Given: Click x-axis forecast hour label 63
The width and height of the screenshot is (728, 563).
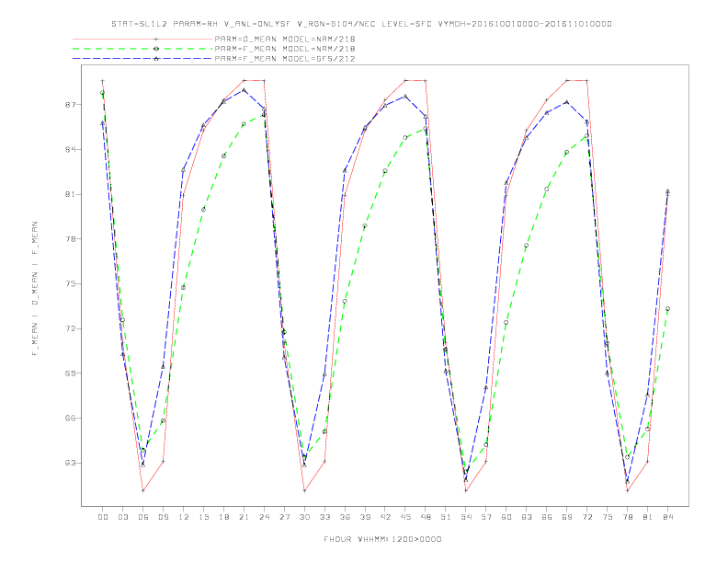Looking at the screenshot, I should [527, 517].
